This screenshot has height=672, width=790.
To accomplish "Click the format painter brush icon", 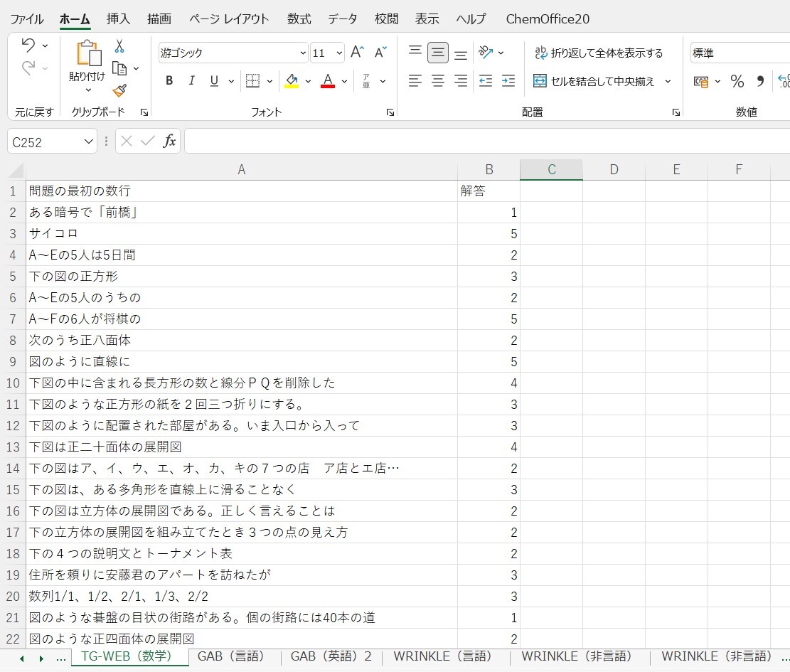I will [x=119, y=90].
